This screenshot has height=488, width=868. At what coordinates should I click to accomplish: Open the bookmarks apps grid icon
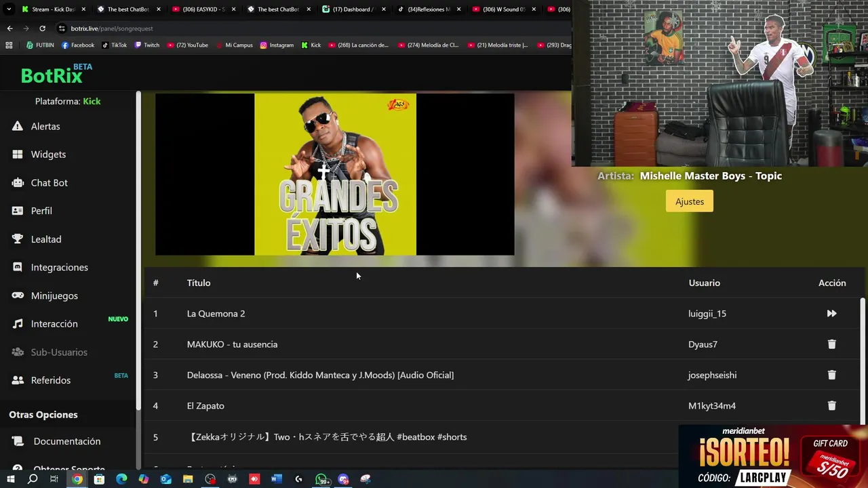tap(9, 45)
